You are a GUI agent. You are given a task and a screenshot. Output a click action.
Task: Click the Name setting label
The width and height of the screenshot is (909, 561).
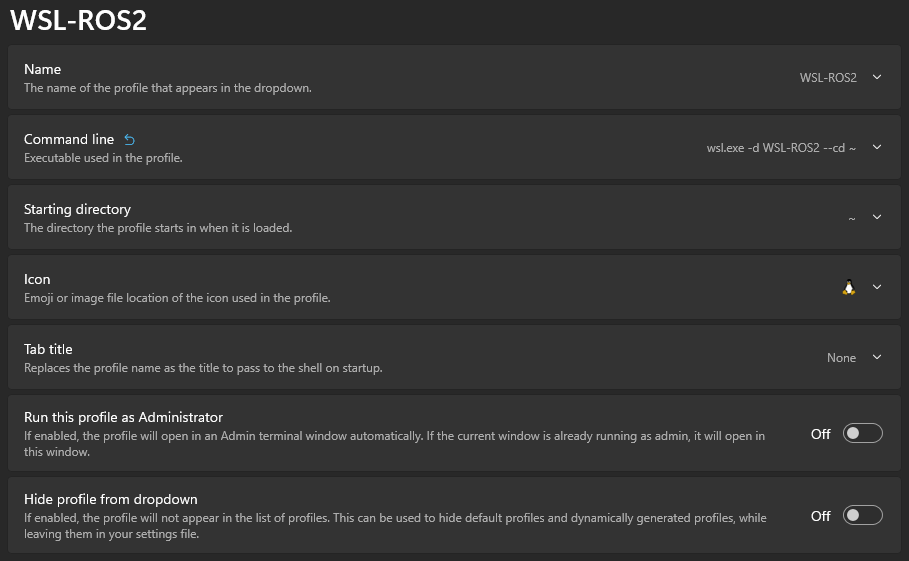coord(43,69)
